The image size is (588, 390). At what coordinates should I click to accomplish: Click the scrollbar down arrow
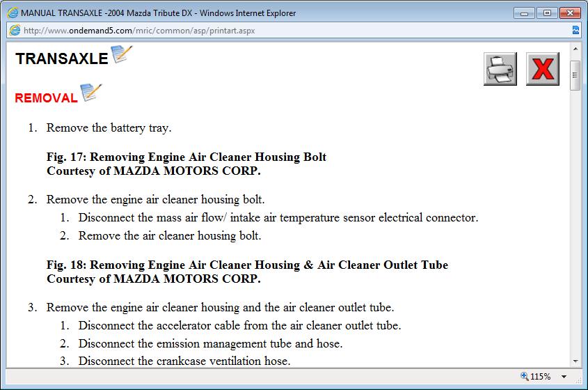coord(575,361)
